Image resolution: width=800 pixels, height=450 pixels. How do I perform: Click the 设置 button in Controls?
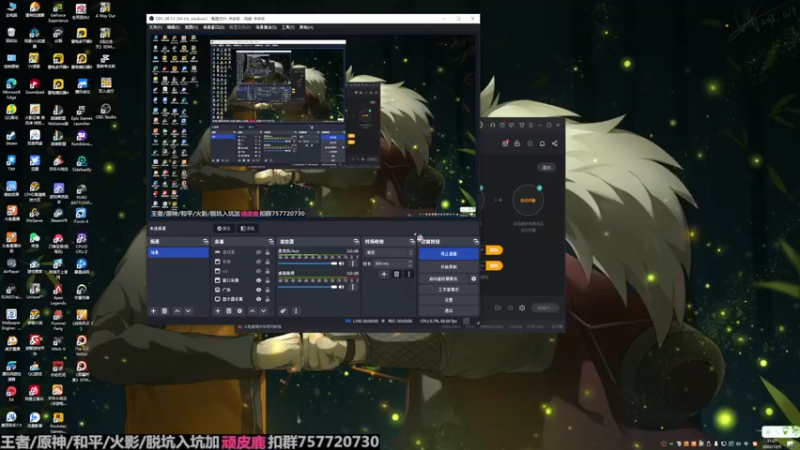click(448, 300)
